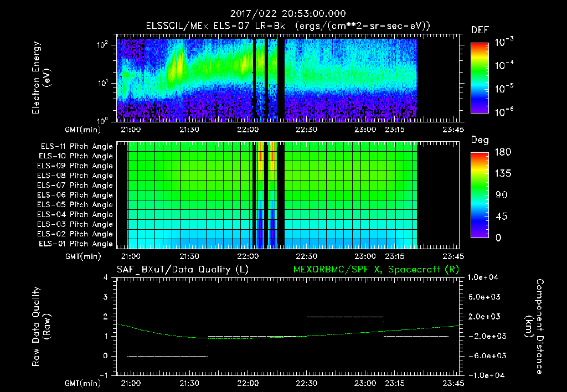Click the DEF color bar legend
Viewport: 567px width, 392px height.
point(480,78)
